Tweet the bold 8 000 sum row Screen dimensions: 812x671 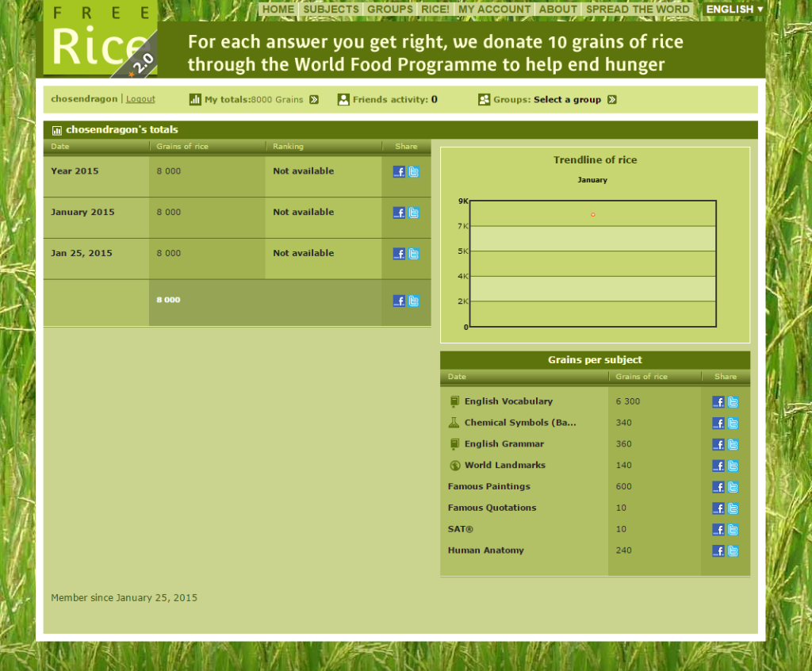coord(414,301)
